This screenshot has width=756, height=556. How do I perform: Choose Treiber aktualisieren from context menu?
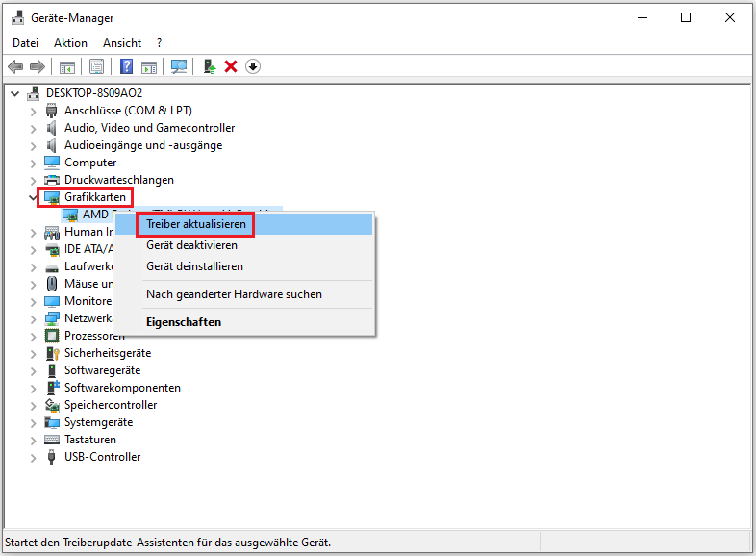(x=244, y=224)
